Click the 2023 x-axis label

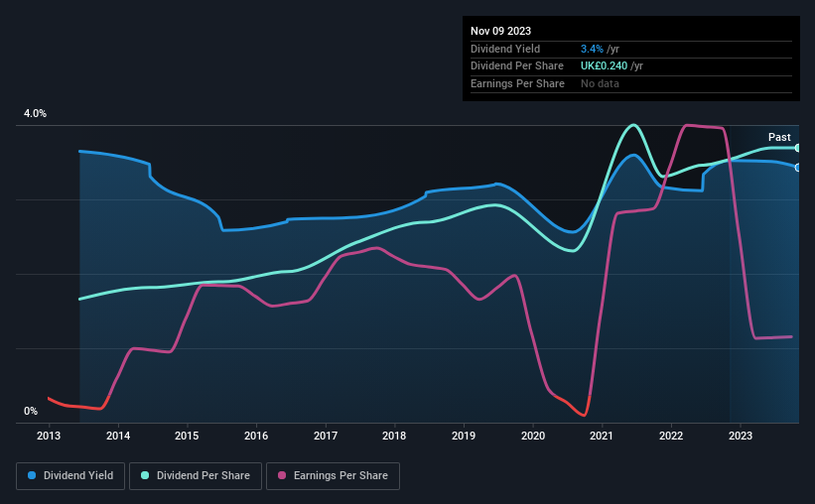click(x=741, y=436)
